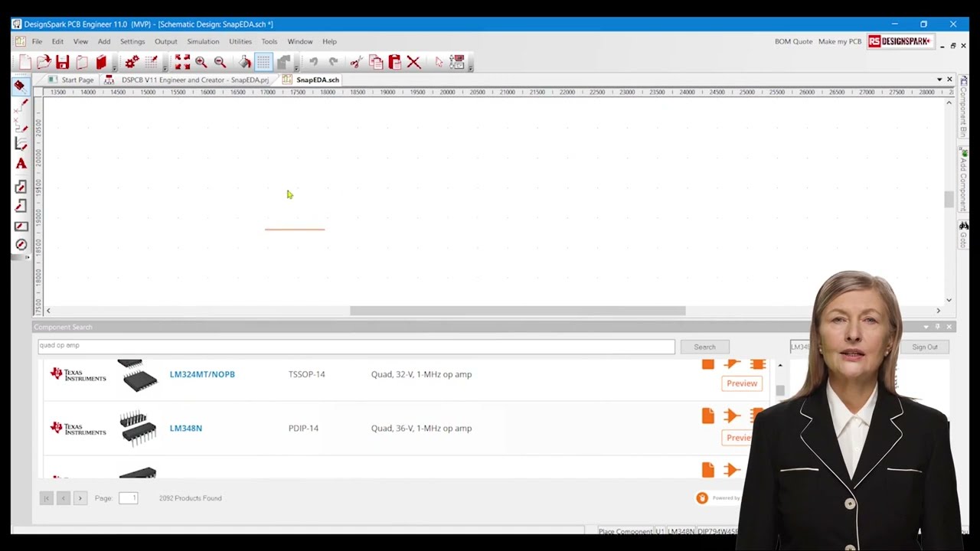Click the Search button
Image resolution: width=980 pixels, height=551 pixels.
[704, 347]
